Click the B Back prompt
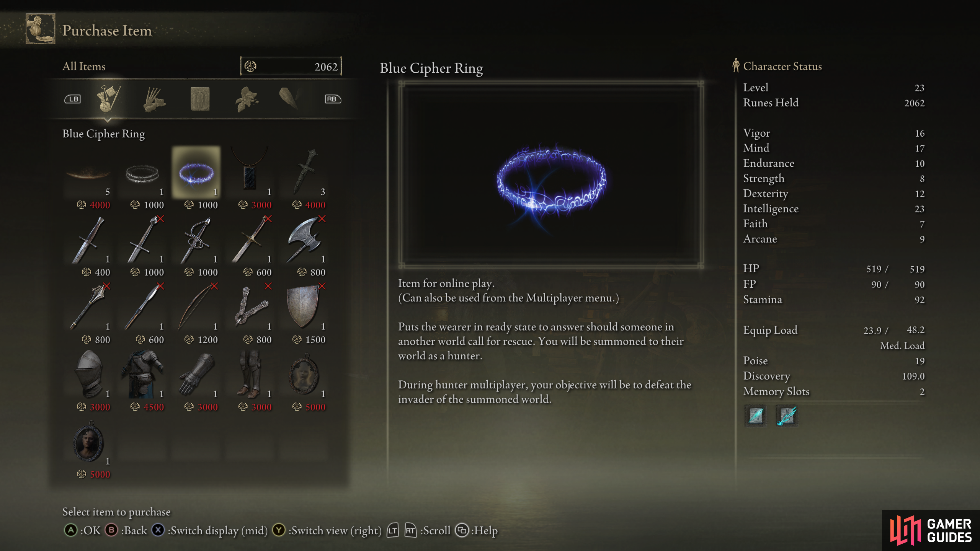Viewport: 980px width, 551px height. click(126, 530)
